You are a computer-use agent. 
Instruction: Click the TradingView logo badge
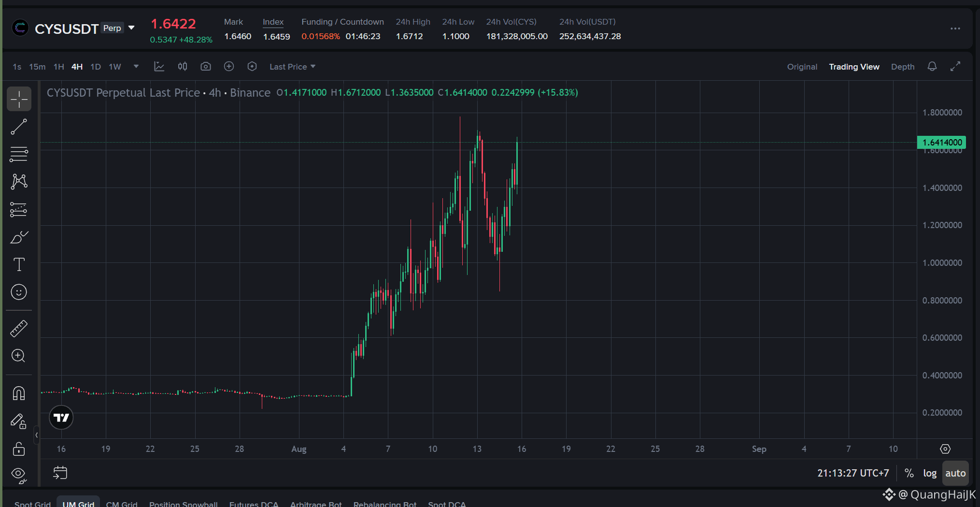[61, 418]
